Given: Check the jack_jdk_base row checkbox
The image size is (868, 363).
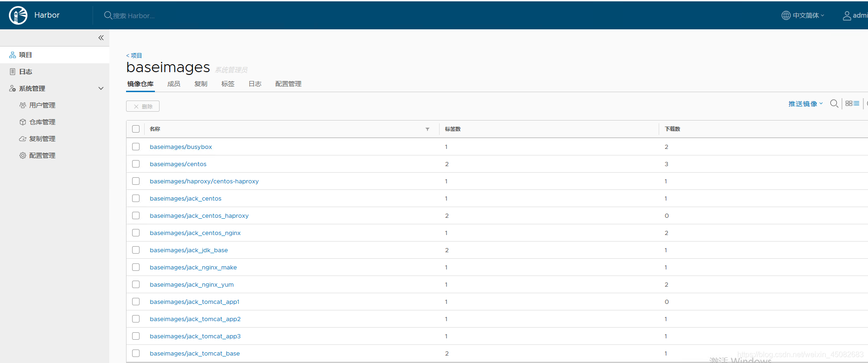Looking at the screenshot, I should point(136,250).
